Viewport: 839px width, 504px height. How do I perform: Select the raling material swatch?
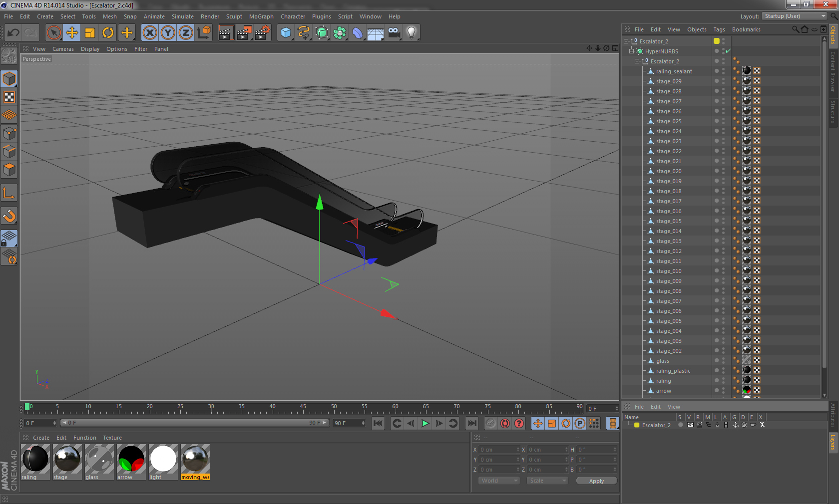click(x=35, y=462)
